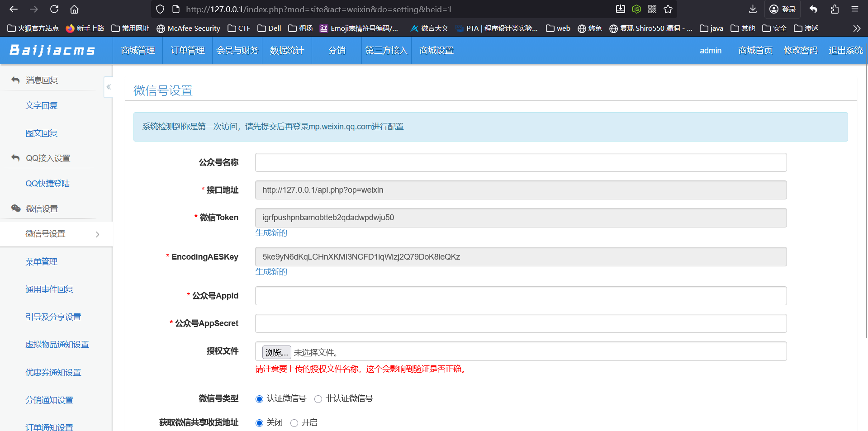Viewport: 868px width, 431px height.
Task: Click 生成新的 link under 微信Token
Action: pos(271,233)
